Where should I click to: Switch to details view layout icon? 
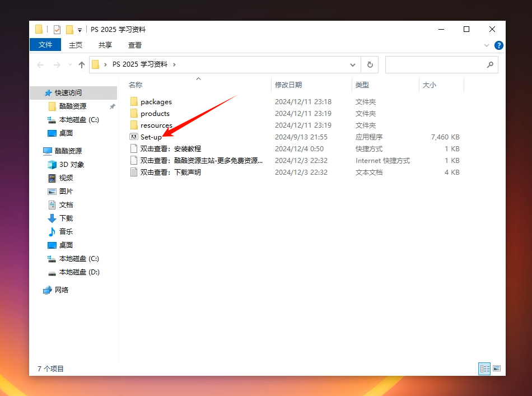click(484, 369)
